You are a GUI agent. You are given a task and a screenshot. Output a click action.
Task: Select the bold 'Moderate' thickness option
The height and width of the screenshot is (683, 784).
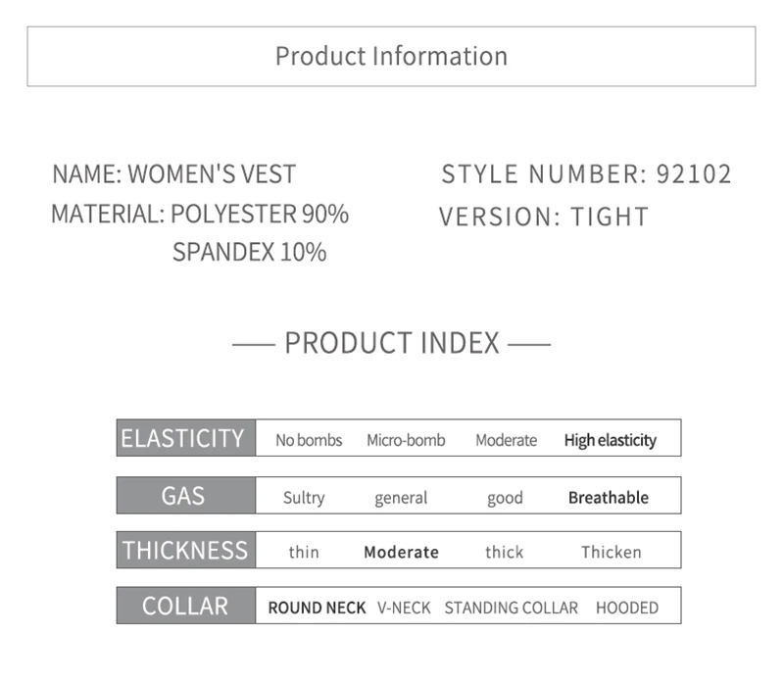401,552
